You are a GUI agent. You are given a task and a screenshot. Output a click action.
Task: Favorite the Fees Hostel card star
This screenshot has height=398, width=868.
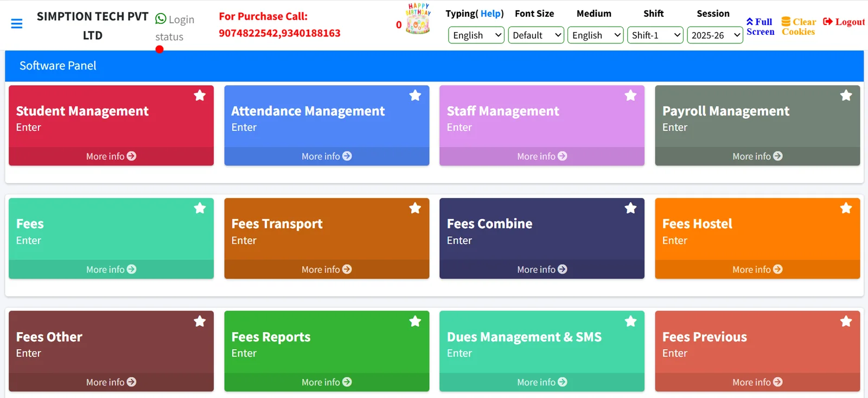pyautogui.click(x=846, y=208)
